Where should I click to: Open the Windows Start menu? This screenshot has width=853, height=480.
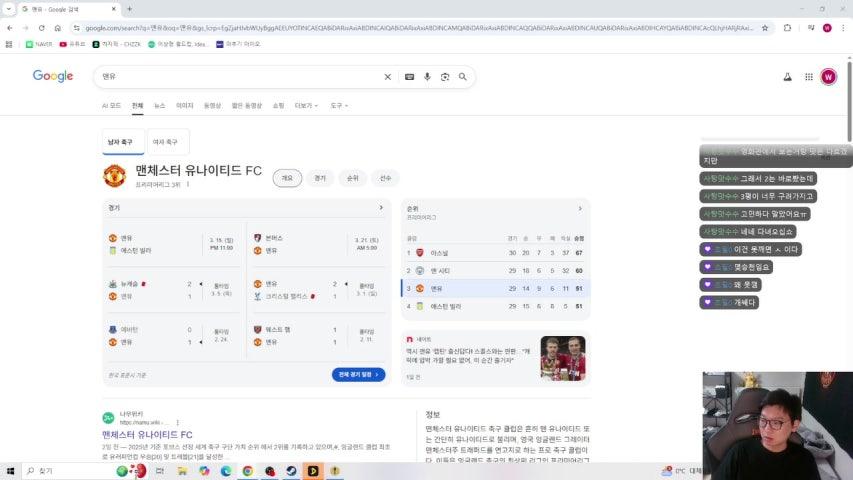pos(10,471)
